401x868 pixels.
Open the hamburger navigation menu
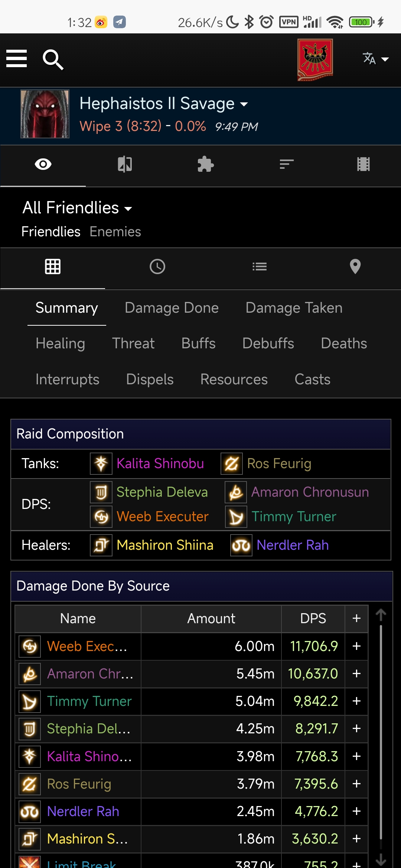pyautogui.click(x=17, y=59)
